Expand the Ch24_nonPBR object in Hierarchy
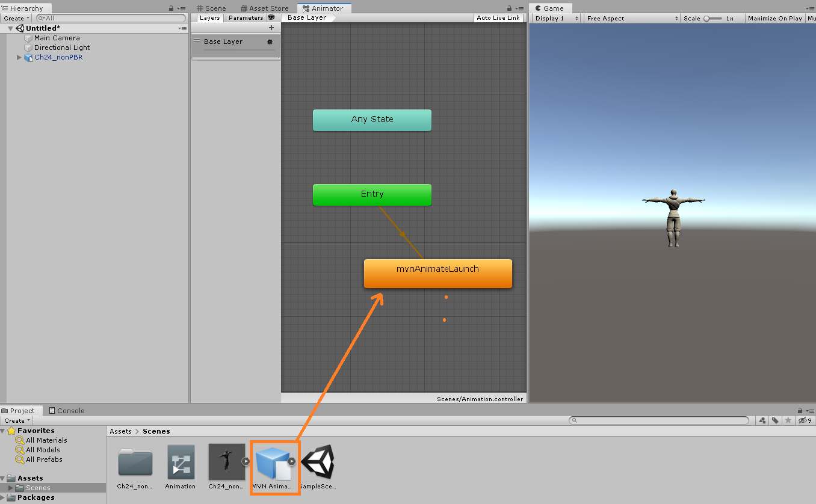 (20, 58)
